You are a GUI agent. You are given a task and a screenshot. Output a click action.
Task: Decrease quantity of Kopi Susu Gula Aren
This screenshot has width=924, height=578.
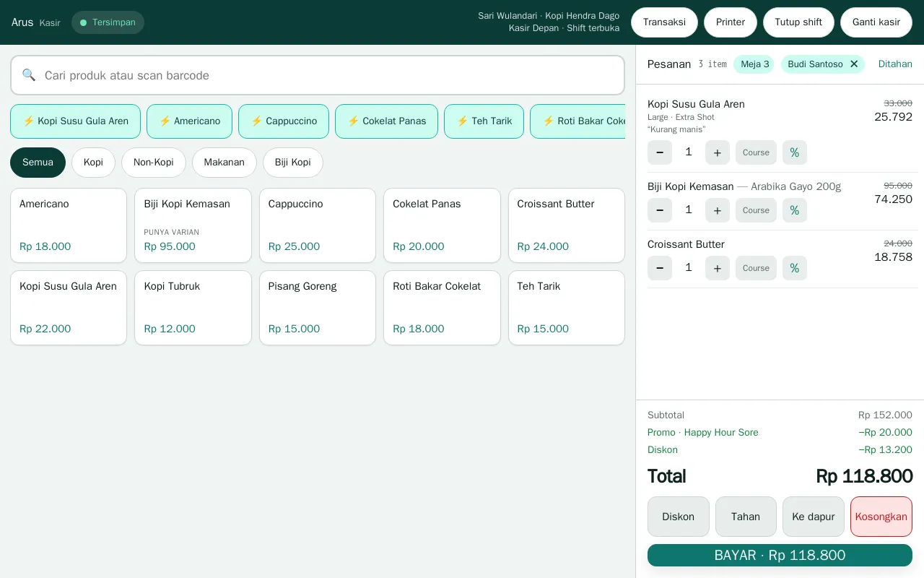coord(660,152)
